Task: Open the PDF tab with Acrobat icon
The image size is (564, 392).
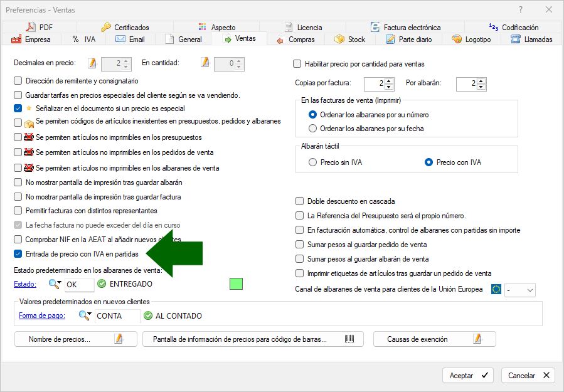Action: pyautogui.click(x=40, y=28)
